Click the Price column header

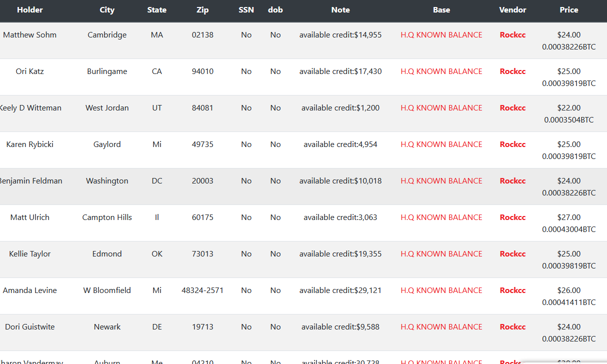coord(569,10)
